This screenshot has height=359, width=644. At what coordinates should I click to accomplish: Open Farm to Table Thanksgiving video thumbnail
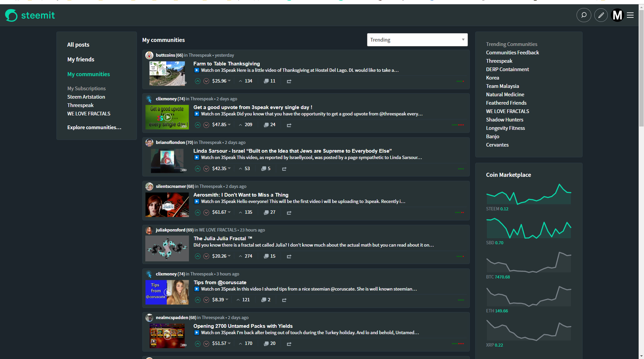[167, 73]
